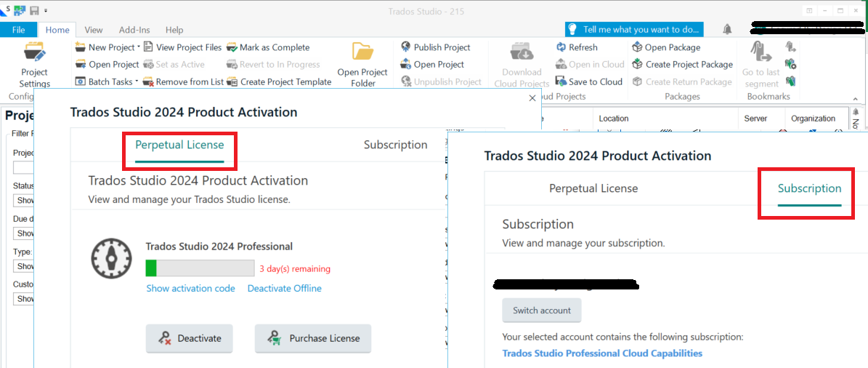868x368 pixels.
Task: Click the '3 day(s) remaining' text
Action: pyautogui.click(x=295, y=269)
